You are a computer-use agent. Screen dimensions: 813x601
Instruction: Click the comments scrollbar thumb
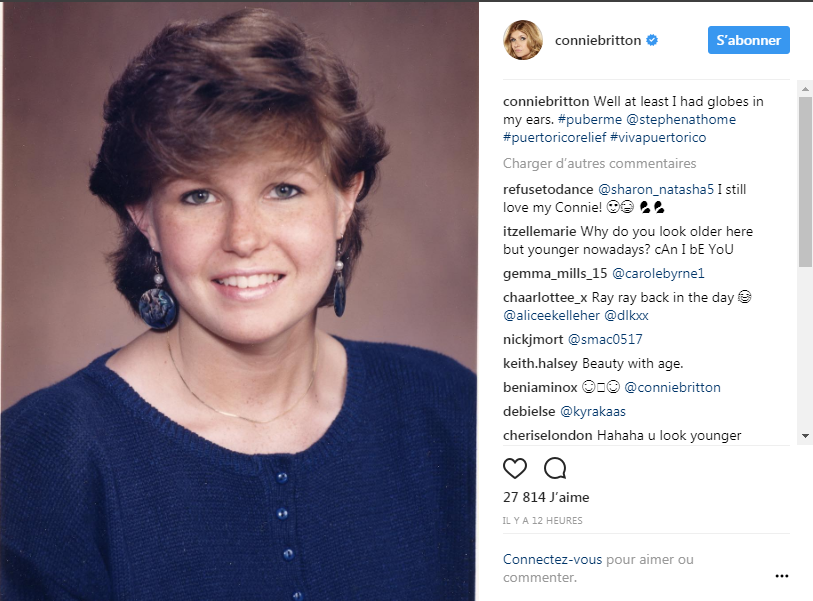[805, 181]
